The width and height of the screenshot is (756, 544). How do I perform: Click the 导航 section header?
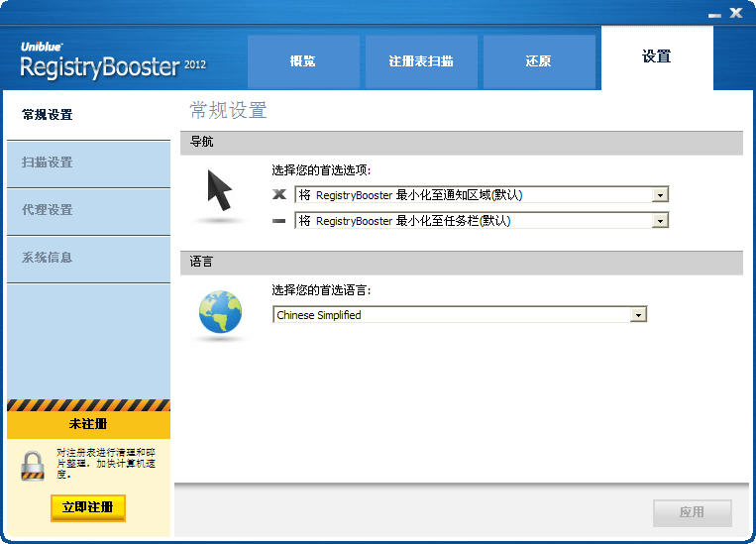pos(462,143)
